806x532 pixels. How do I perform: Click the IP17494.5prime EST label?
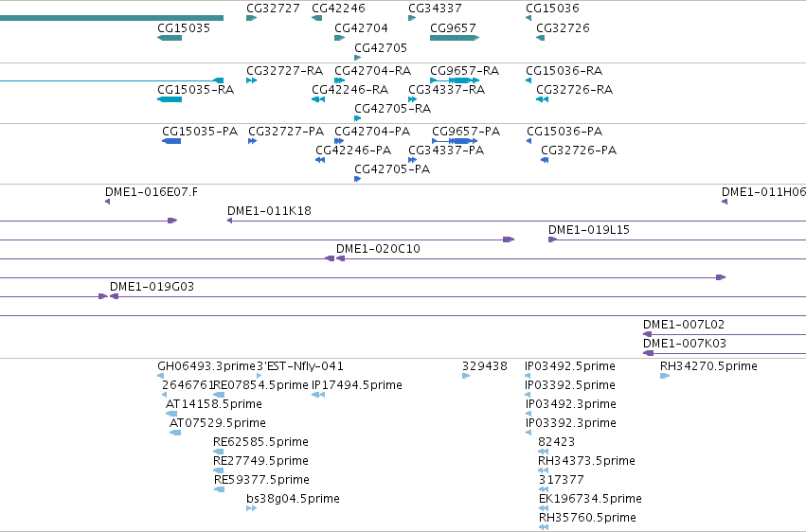[x=357, y=385]
